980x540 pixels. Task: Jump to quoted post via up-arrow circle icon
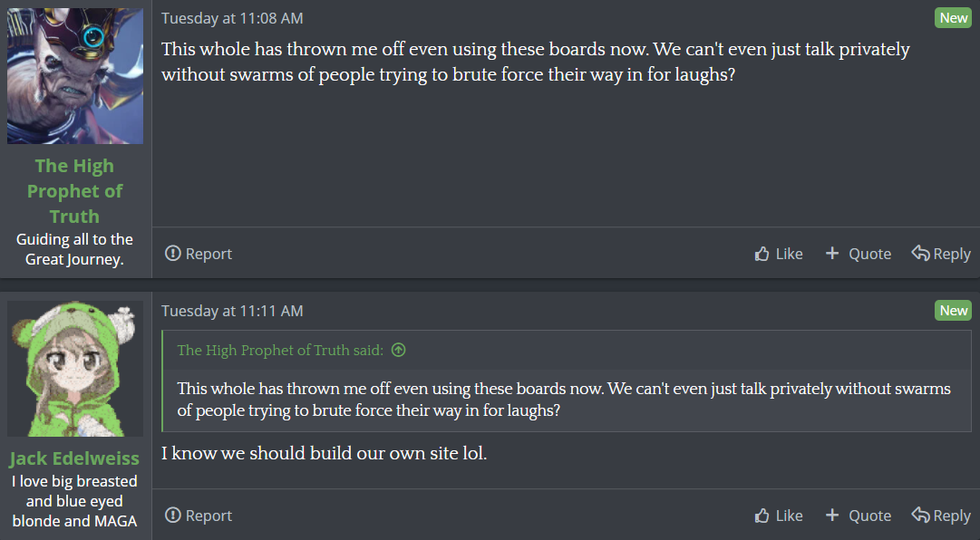point(398,351)
